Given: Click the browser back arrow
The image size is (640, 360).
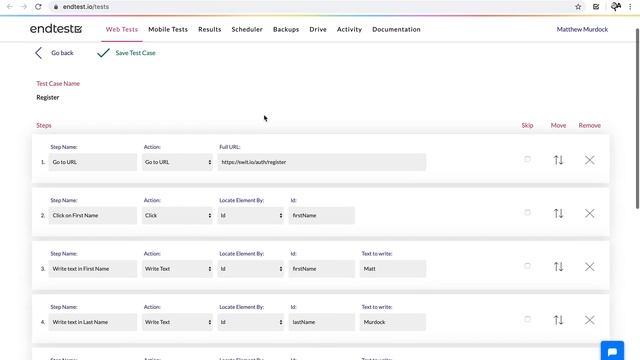Looking at the screenshot, I should point(10,7).
